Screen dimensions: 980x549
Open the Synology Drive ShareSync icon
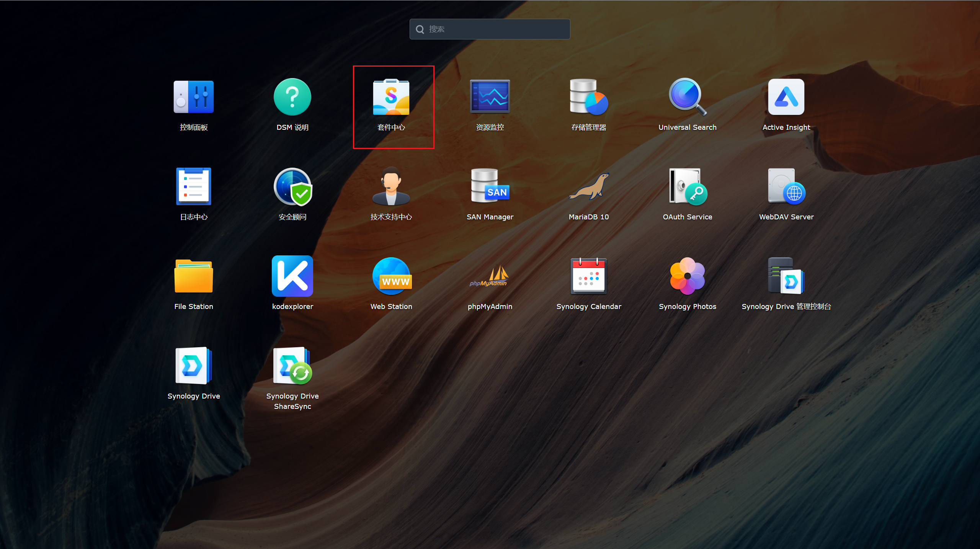coord(292,366)
